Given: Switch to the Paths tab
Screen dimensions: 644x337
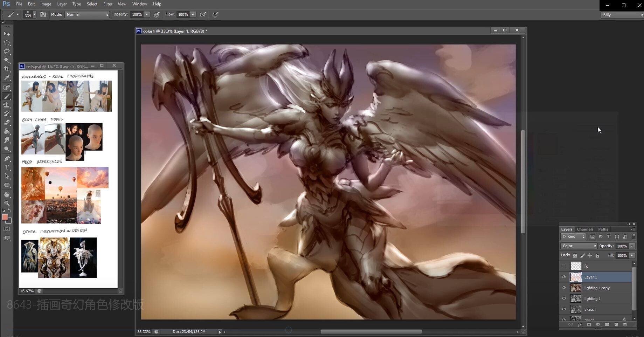Looking at the screenshot, I should [x=603, y=229].
